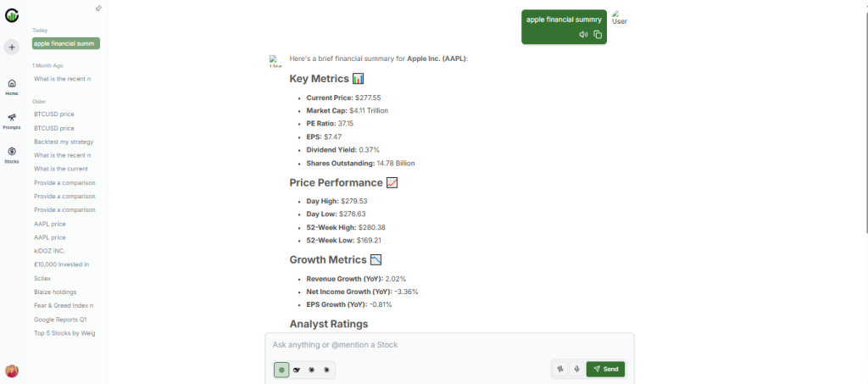Play the user message with the speaker icon
The width and height of the screenshot is (868, 384).
(x=583, y=35)
